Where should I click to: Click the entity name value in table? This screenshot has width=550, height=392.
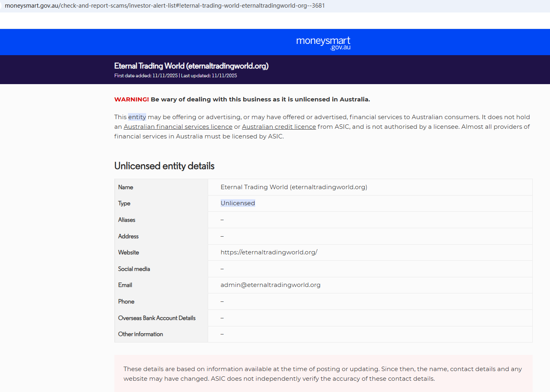[x=294, y=187]
